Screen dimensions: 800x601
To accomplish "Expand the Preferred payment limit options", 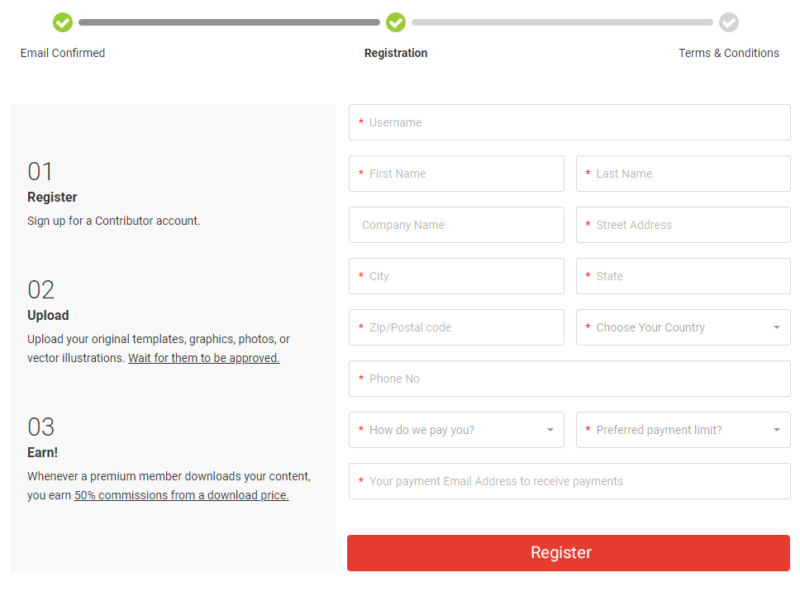I will [683, 429].
